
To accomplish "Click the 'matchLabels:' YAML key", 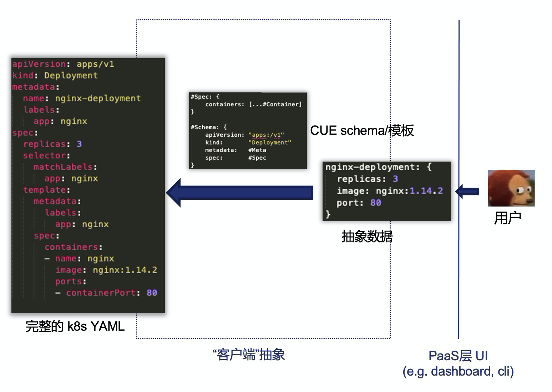I will point(65,167).
